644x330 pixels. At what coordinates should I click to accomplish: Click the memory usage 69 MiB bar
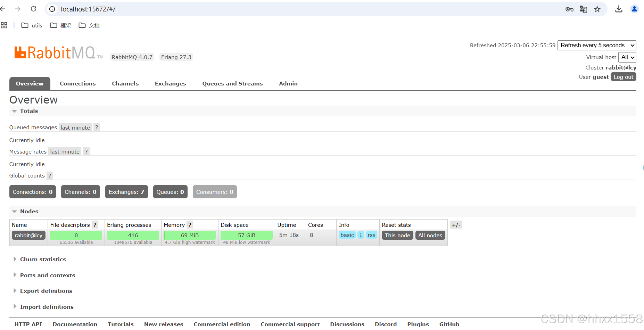[190, 235]
